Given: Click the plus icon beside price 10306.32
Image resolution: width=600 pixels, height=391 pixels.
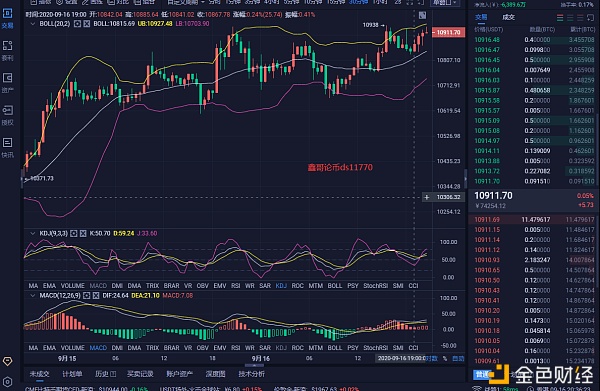Looking at the screenshot, I should (427, 197).
